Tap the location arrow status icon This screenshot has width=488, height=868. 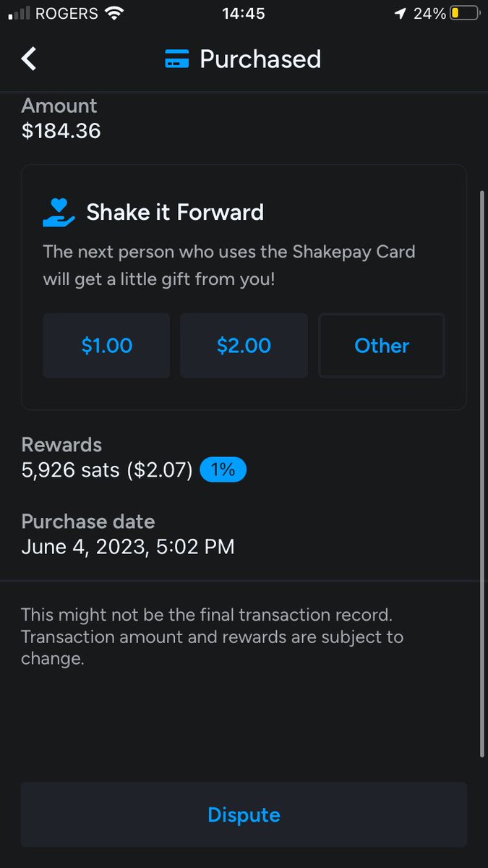point(400,14)
